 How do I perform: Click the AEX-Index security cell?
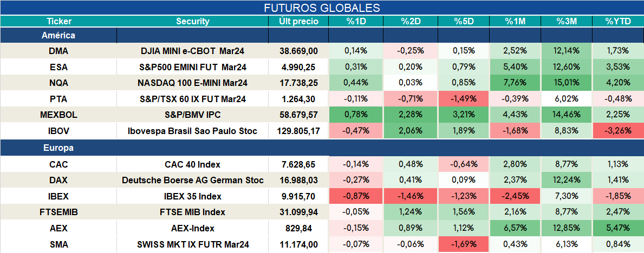click(x=193, y=228)
